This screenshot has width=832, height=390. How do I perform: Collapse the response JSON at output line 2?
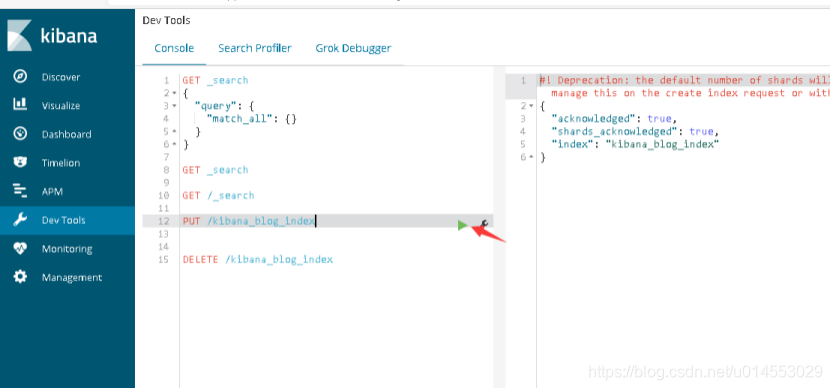click(531, 106)
